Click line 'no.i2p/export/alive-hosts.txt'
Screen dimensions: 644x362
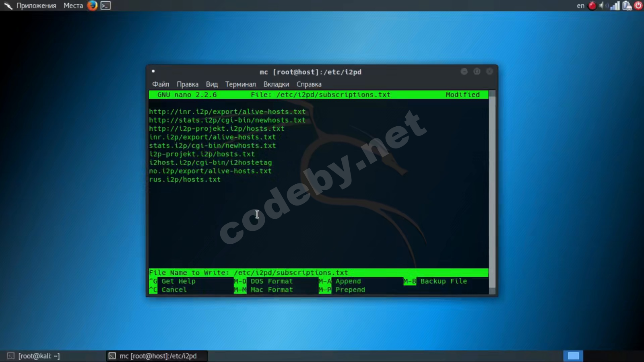[211, 171]
